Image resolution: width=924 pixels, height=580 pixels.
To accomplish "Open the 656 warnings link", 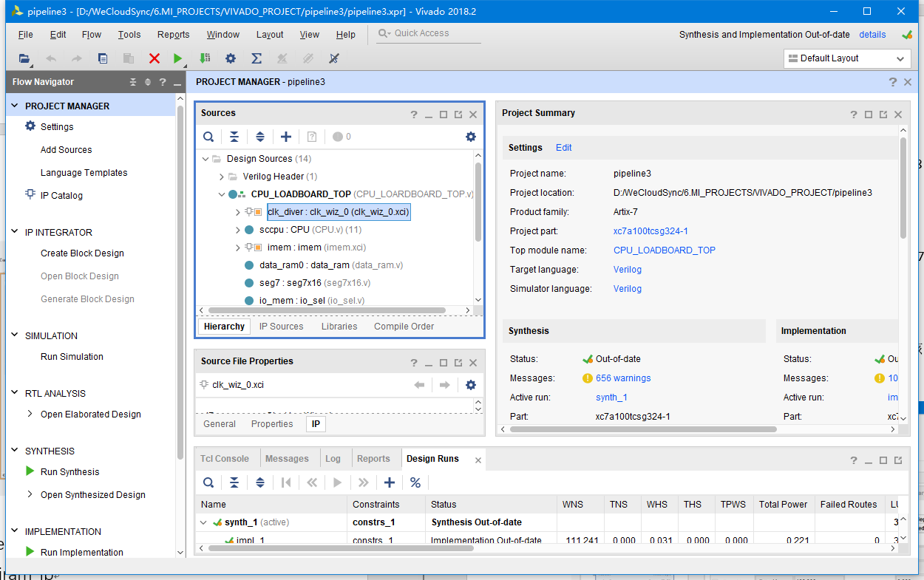I will click(623, 378).
